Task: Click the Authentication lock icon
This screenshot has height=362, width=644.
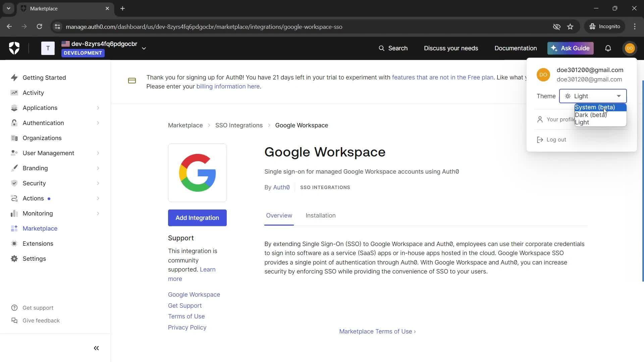Action: pos(14,123)
